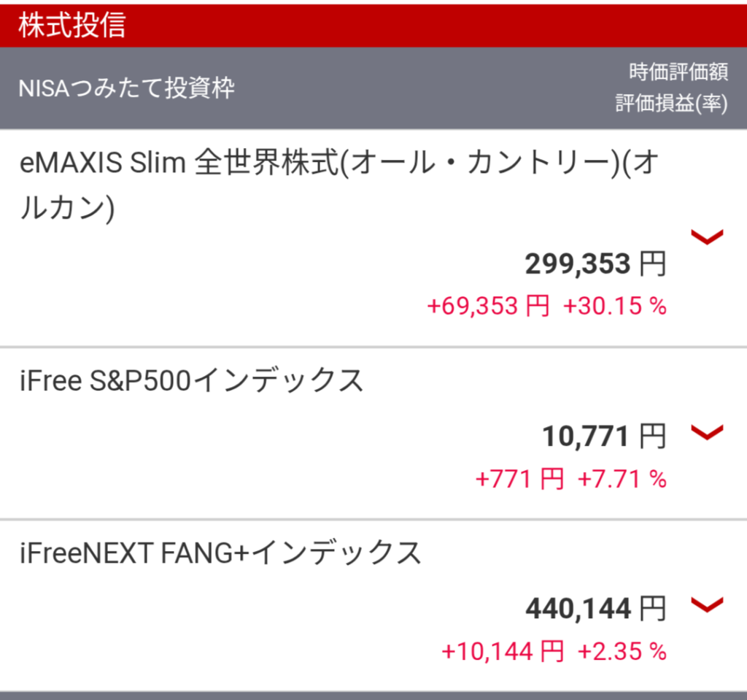Tap the +69,353 円 profit value

tap(488, 306)
